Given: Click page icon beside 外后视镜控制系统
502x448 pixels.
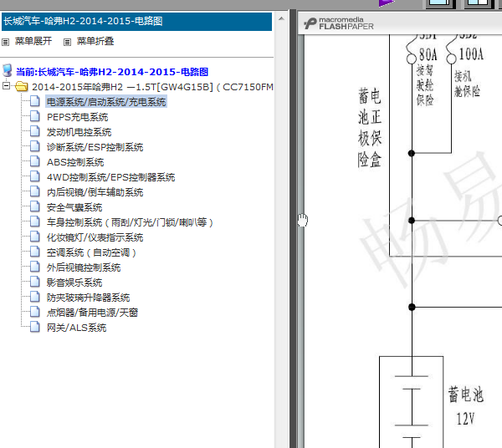Looking at the screenshot, I should pyautogui.click(x=34, y=267).
